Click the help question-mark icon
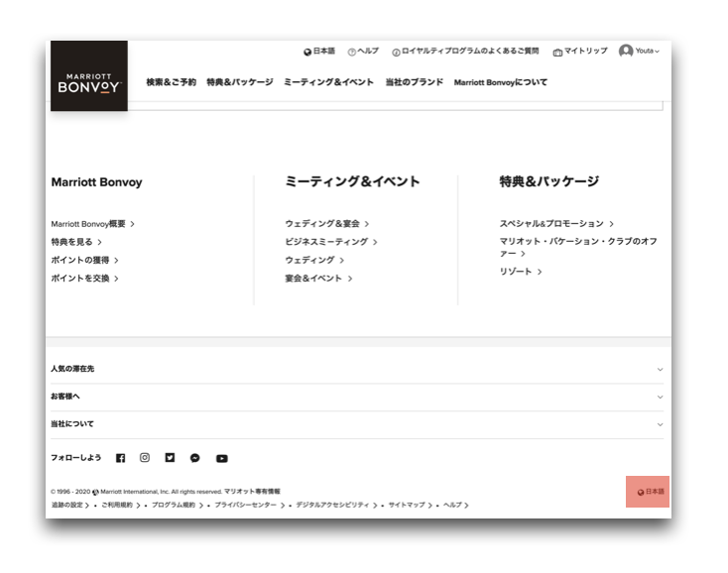 (x=352, y=52)
